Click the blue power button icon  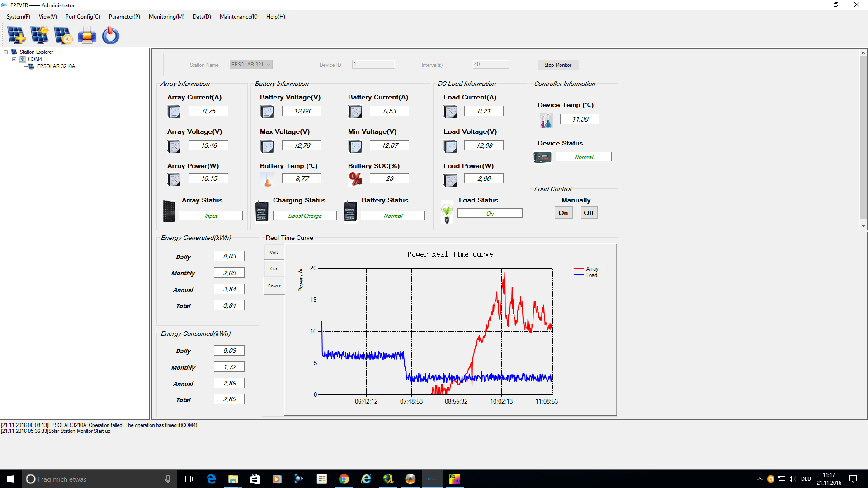110,35
